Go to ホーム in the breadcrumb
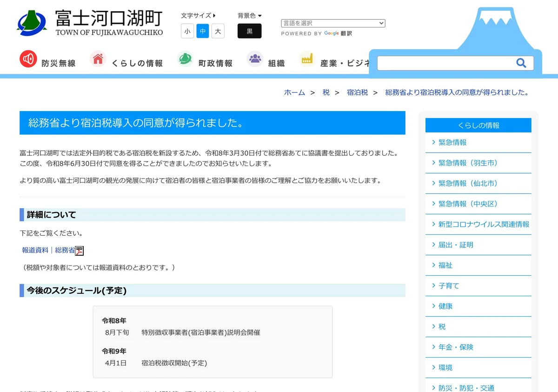 [x=294, y=93]
